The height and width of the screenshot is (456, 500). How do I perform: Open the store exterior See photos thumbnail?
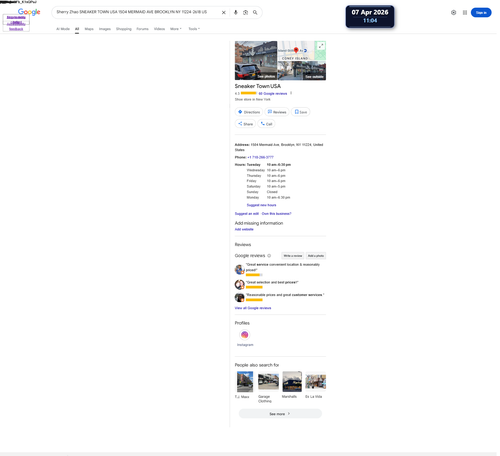point(256,60)
